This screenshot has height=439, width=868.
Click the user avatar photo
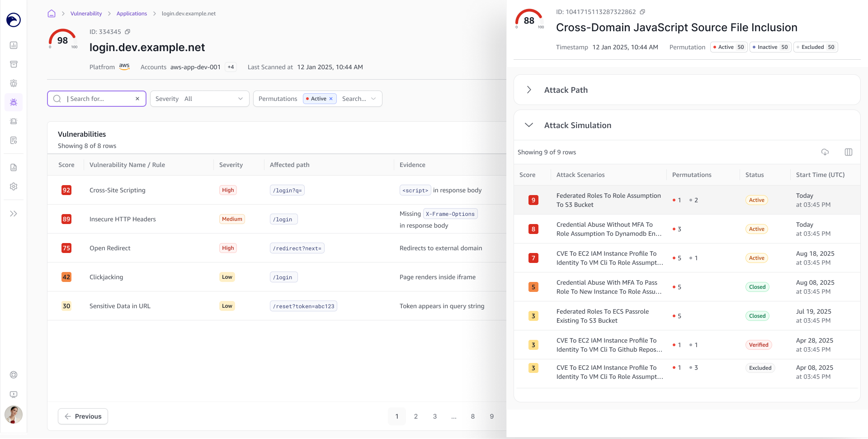14,415
